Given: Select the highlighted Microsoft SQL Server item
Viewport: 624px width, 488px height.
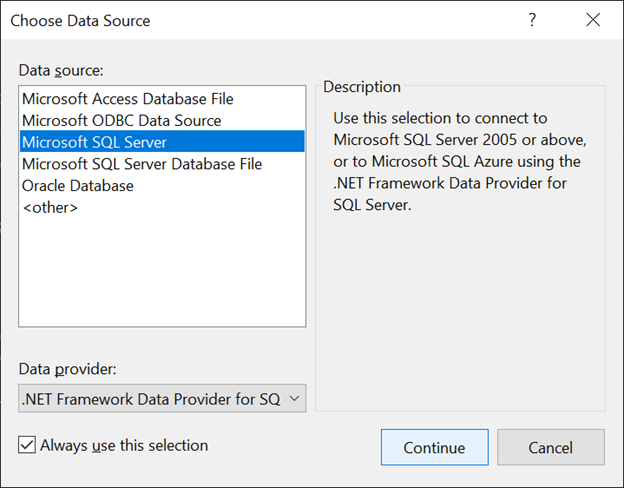Looking at the screenshot, I should coord(94,142).
